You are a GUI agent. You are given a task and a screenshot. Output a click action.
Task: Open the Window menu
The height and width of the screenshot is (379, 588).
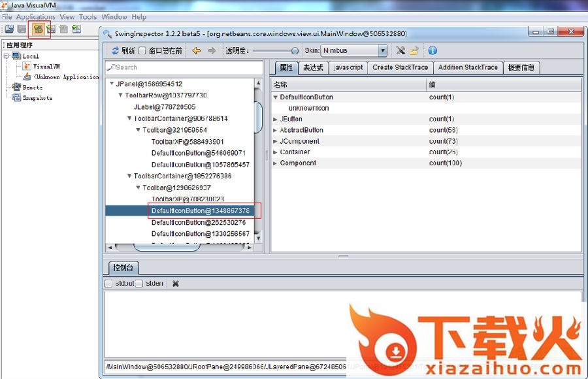(x=114, y=17)
